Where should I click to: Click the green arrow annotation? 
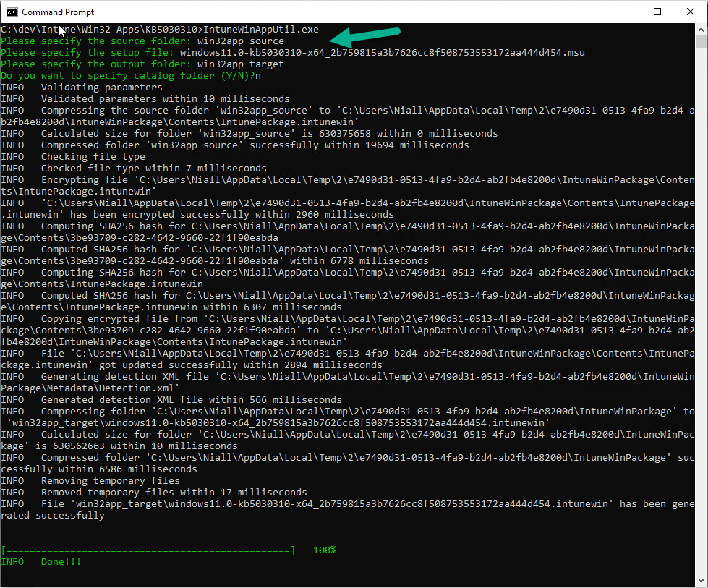point(364,37)
